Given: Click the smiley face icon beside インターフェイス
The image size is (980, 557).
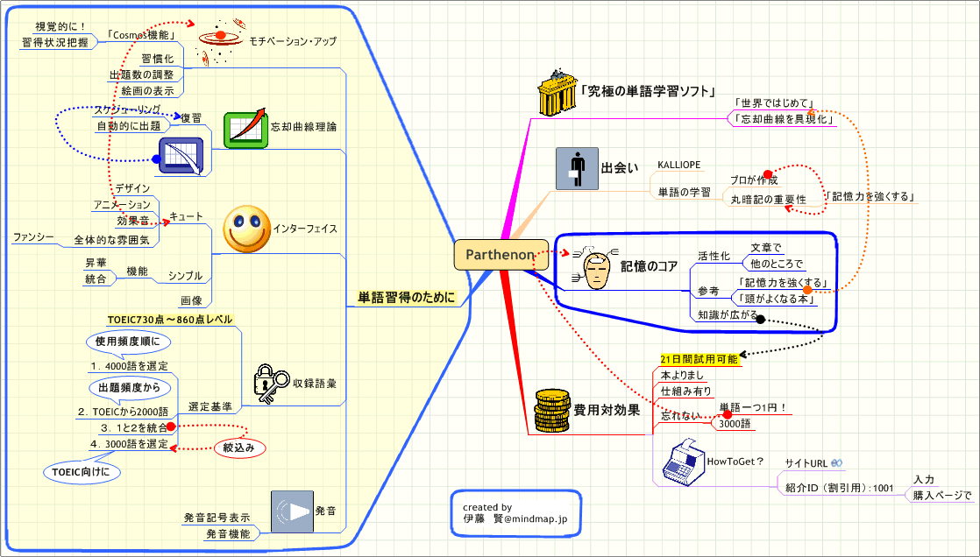Looking at the screenshot, I should pyautogui.click(x=245, y=229).
